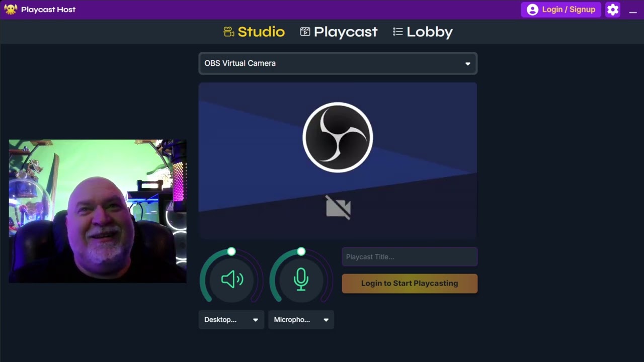Screen dimensions: 644x362
Task: Mute the microphone icon
Action: [301, 279]
